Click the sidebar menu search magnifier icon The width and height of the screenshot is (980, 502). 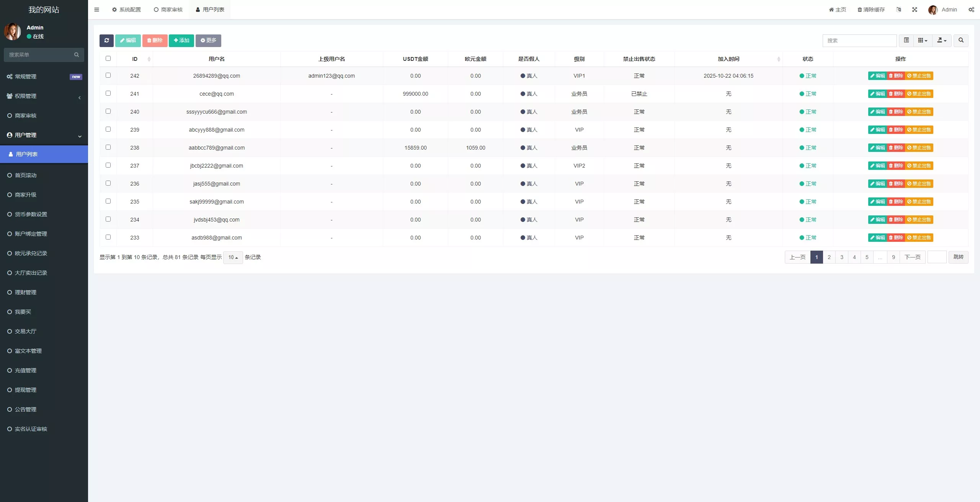(77, 55)
